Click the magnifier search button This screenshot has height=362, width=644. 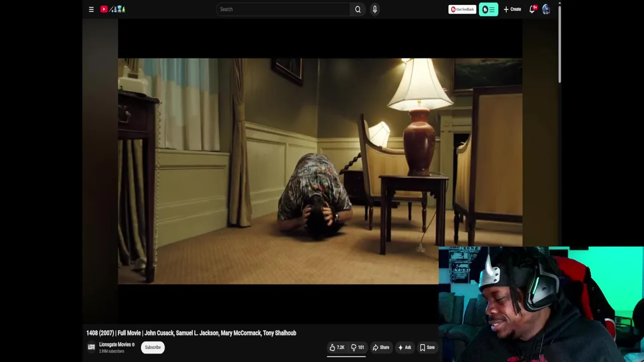click(358, 9)
